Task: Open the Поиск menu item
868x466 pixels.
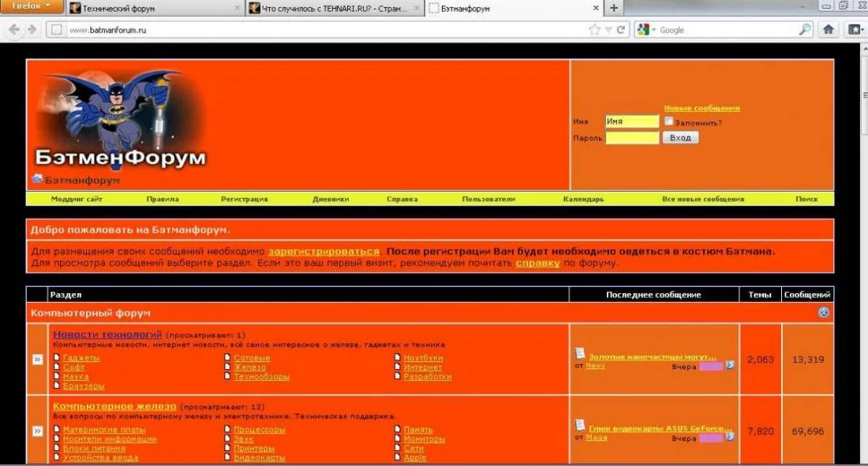Action: (806, 199)
